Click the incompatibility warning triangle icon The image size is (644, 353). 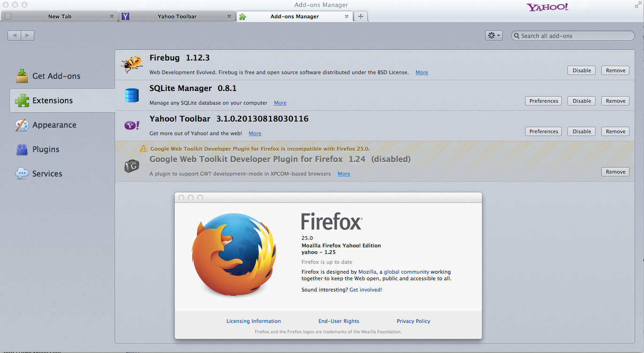[x=144, y=148]
